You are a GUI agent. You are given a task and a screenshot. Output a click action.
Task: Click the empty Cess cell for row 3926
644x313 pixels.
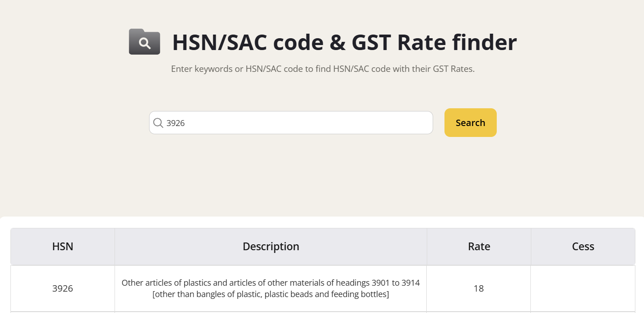tap(583, 288)
